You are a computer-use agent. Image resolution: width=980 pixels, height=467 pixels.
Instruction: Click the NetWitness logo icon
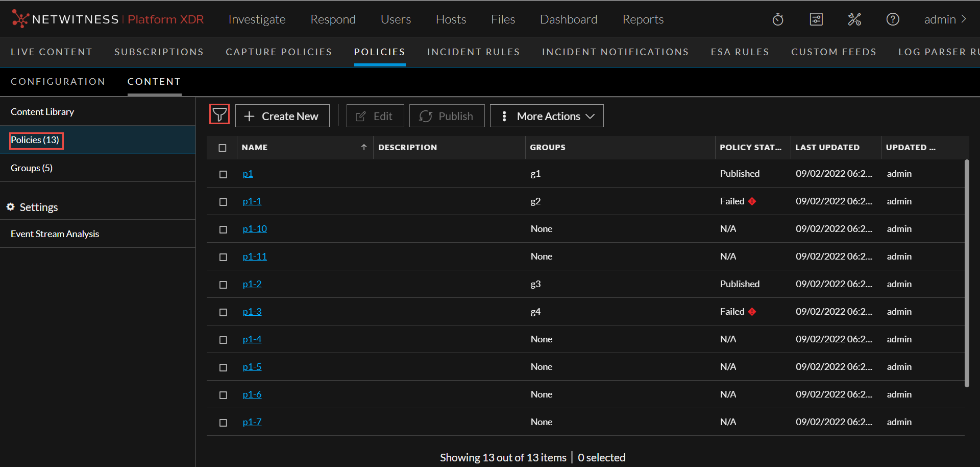(20, 19)
